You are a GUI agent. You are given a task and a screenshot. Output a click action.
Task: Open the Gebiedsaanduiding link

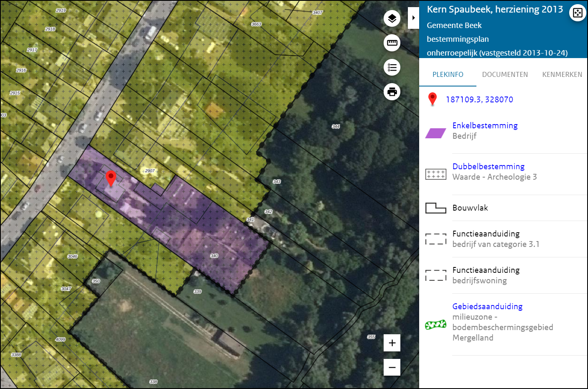(487, 306)
